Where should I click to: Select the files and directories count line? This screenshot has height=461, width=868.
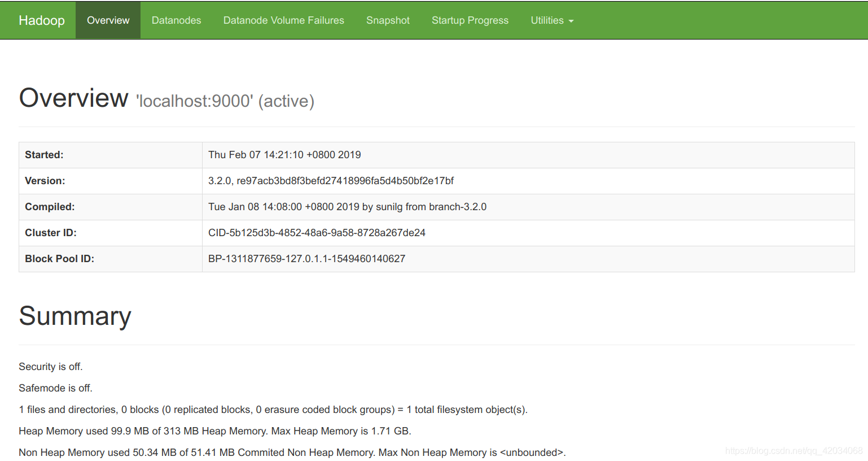pos(273,410)
